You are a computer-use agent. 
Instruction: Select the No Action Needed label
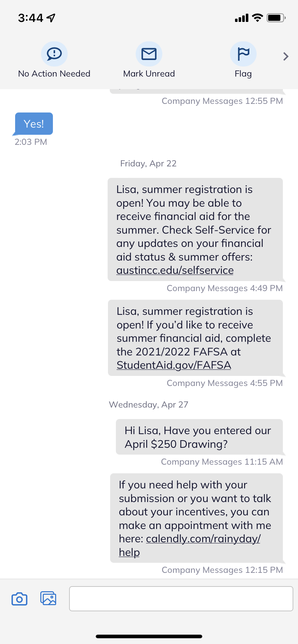pos(54,74)
